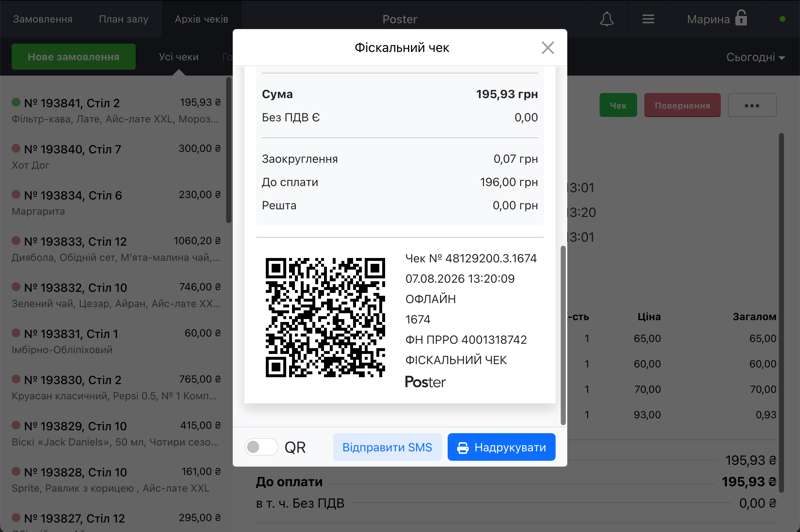Click the green connection status dot
This screenshot has width=800, height=532.
point(782,19)
